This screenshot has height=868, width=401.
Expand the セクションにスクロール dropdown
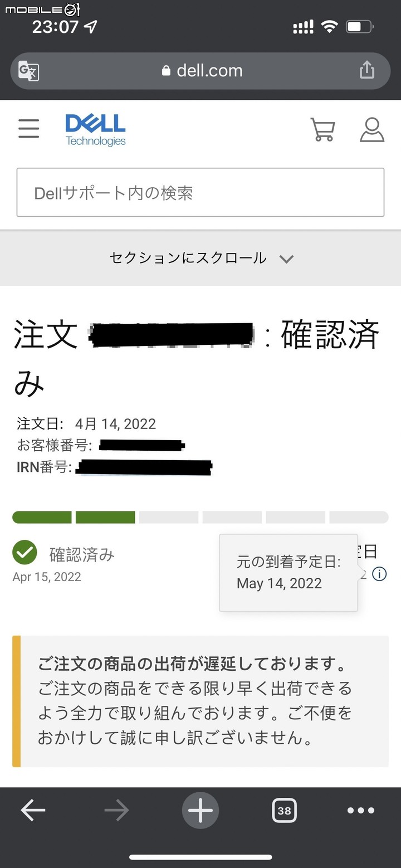click(x=200, y=258)
